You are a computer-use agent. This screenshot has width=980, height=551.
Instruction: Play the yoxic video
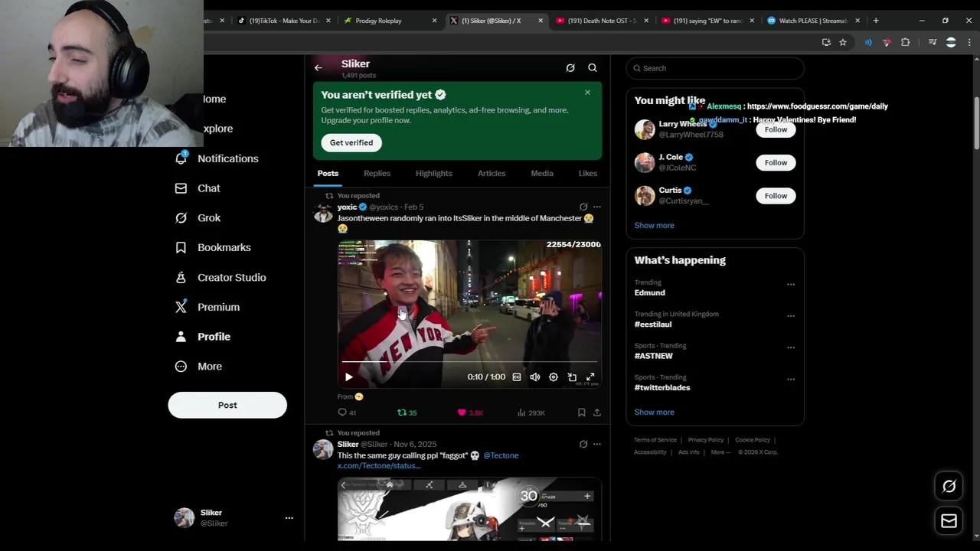[349, 377]
